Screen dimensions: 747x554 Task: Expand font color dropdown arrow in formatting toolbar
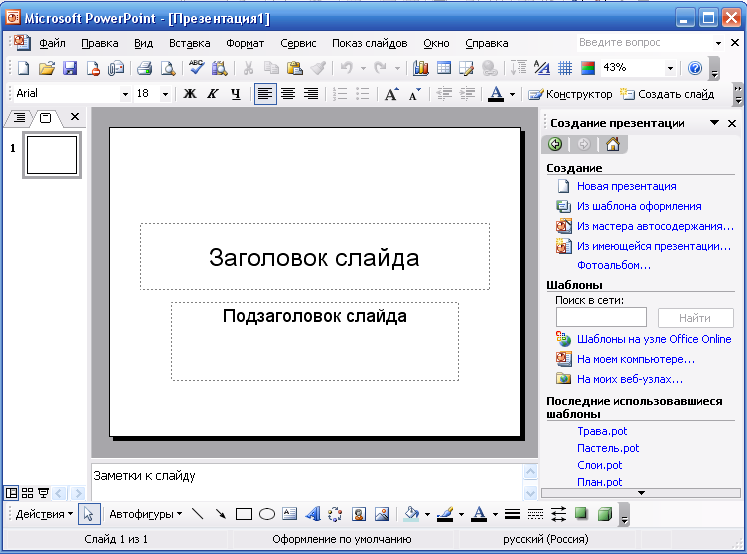pos(512,94)
